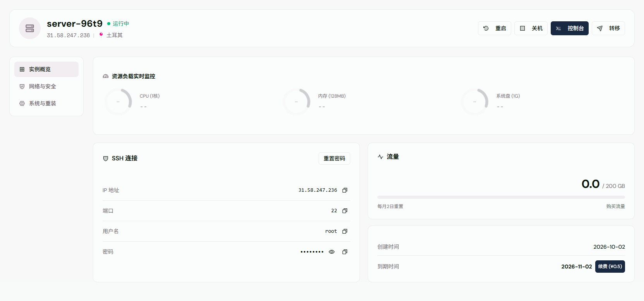Image resolution: width=644 pixels, height=301 pixels.
Task: Click creation date 2026-10-02
Action: coord(609,247)
